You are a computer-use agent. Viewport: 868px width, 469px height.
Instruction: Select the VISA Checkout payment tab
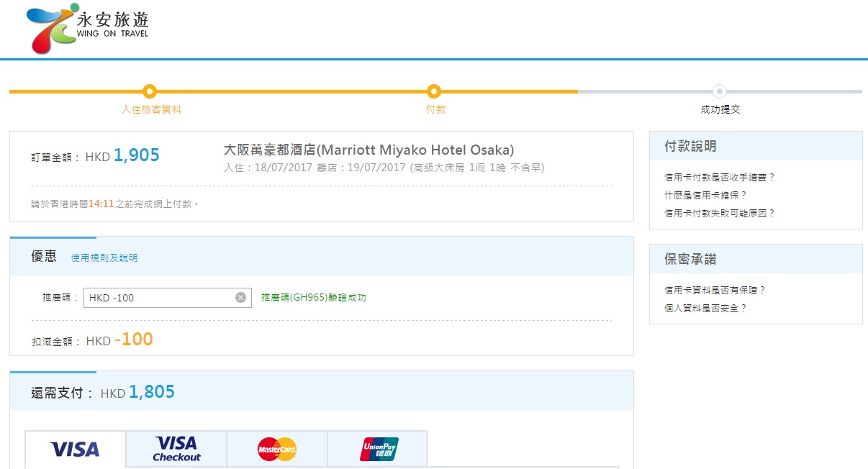176,449
